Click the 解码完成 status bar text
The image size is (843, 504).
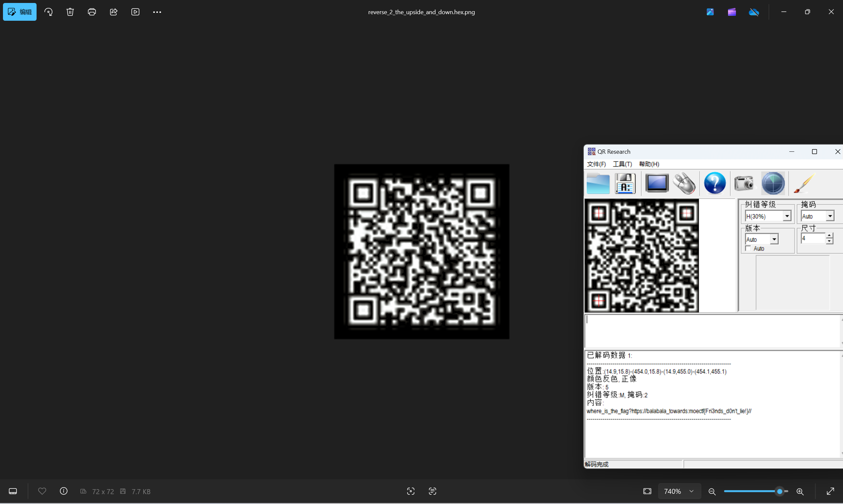(597, 464)
